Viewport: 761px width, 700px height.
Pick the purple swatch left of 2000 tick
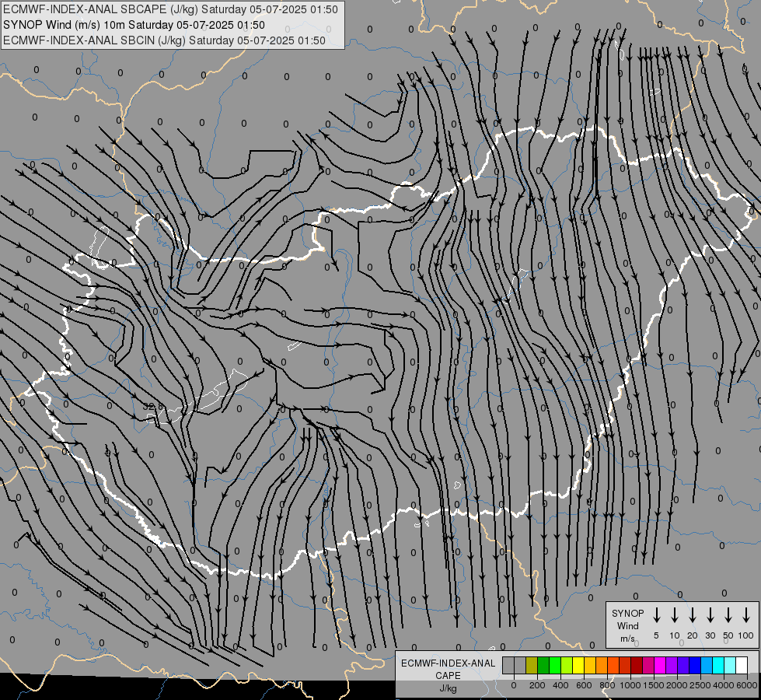672,665
